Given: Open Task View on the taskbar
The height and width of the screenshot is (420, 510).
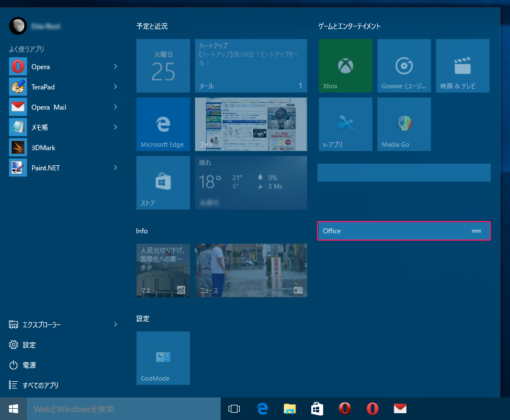Looking at the screenshot, I should click(234, 409).
